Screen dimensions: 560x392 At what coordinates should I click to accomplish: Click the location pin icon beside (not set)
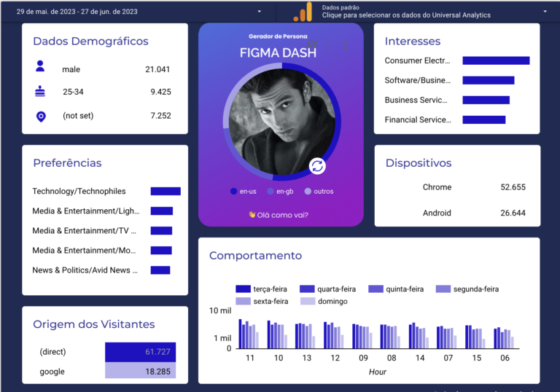pyautogui.click(x=41, y=117)
